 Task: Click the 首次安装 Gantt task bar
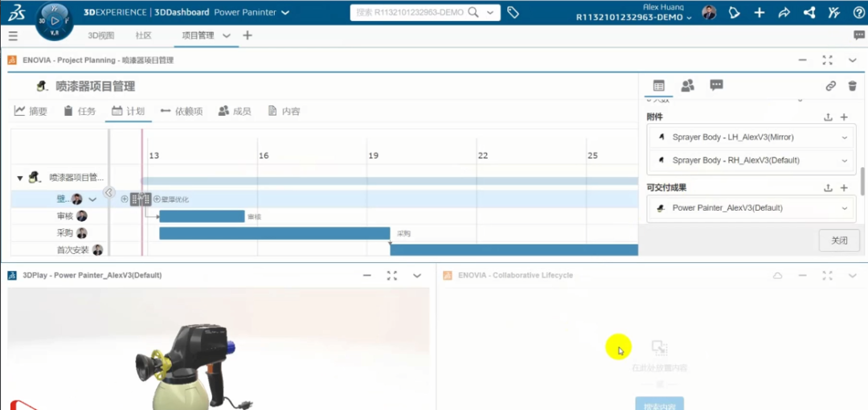514,250
